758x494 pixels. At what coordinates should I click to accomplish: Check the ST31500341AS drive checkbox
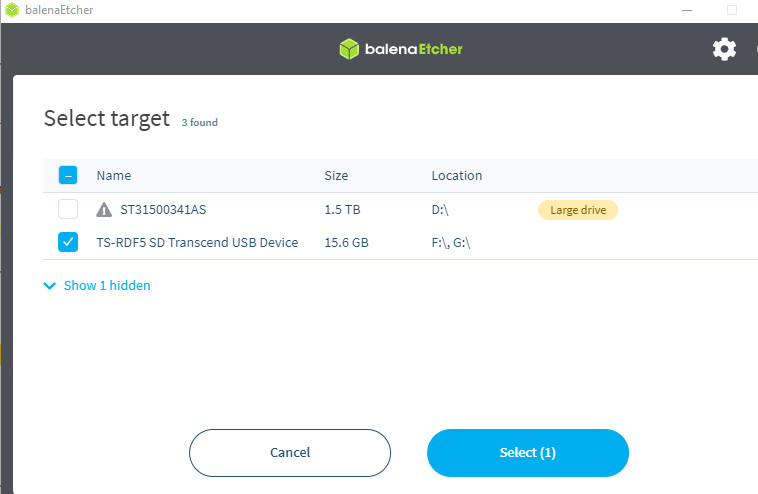(x=68, y=210)
